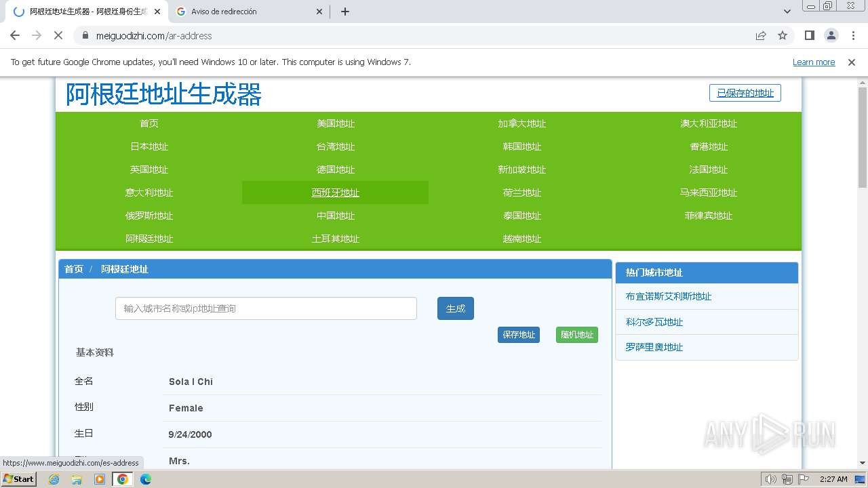Image resolution: width=868 pixels, height=488 pixels.
Task: Open 新加坡地址 menu item
Action: (522, 169)
